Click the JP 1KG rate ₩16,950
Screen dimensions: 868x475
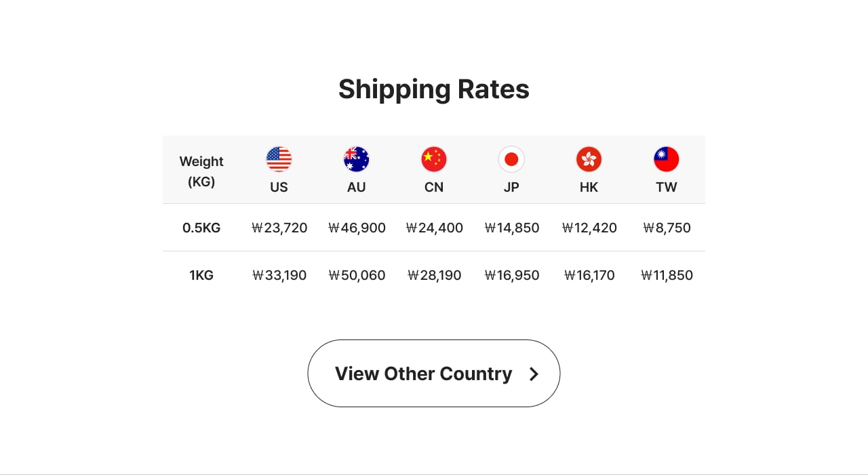click(512, 275)
